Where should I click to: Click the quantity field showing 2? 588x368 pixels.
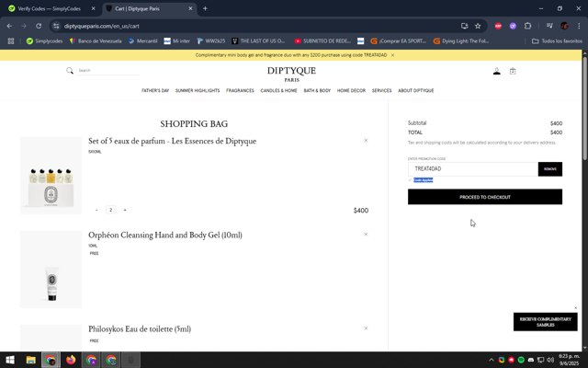(x=110, y=210)
